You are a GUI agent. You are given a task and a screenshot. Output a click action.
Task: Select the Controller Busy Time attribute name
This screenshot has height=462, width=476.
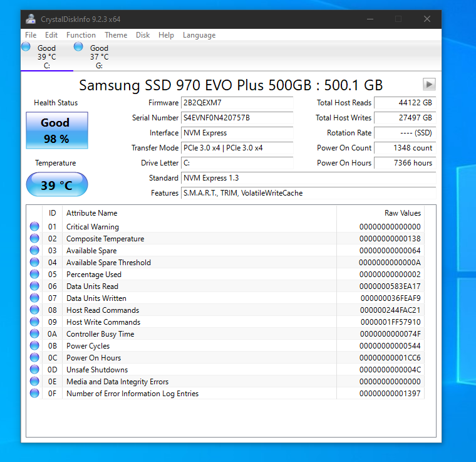(x=100, y=334)
